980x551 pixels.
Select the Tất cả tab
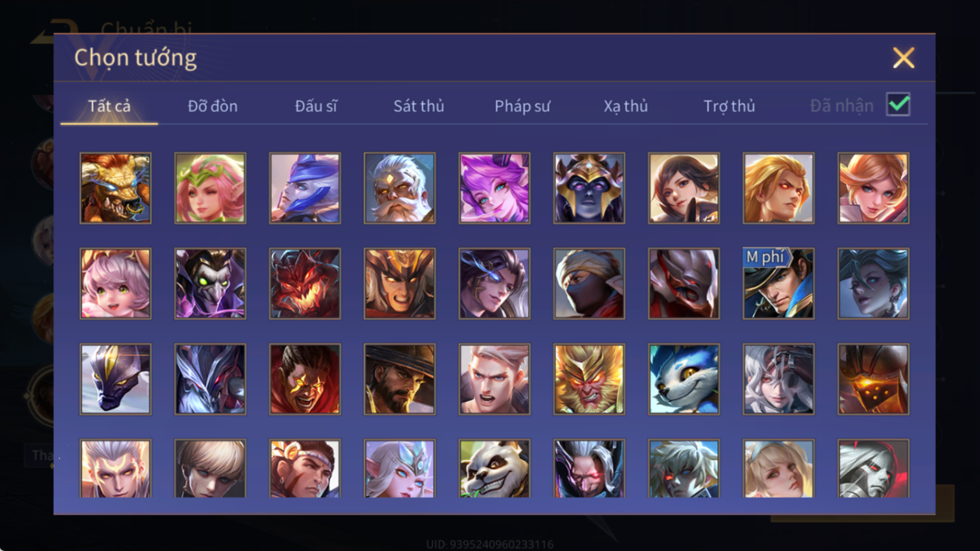point(109,106)
